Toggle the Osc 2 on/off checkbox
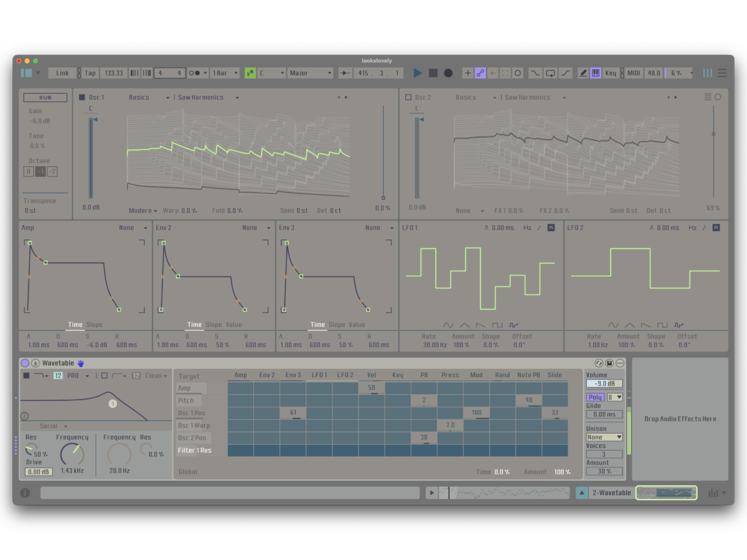 pyautogui.click(x=408, y=97)
